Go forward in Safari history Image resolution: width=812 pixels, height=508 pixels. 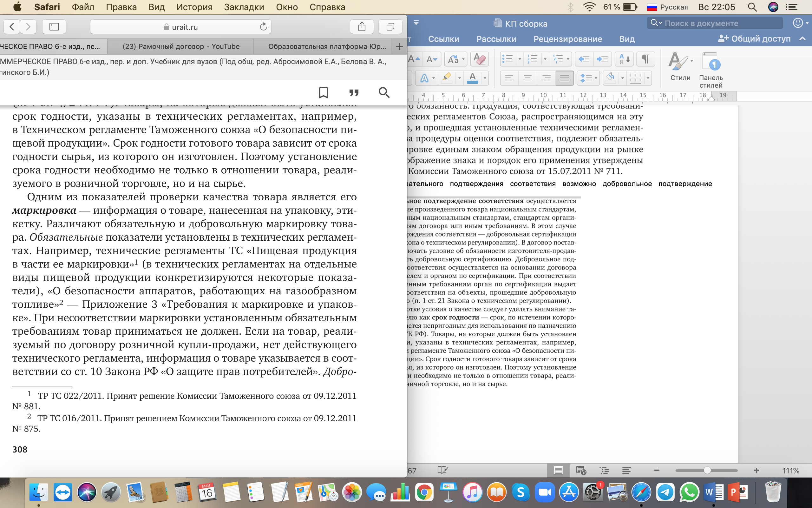[x=28, y=27]
